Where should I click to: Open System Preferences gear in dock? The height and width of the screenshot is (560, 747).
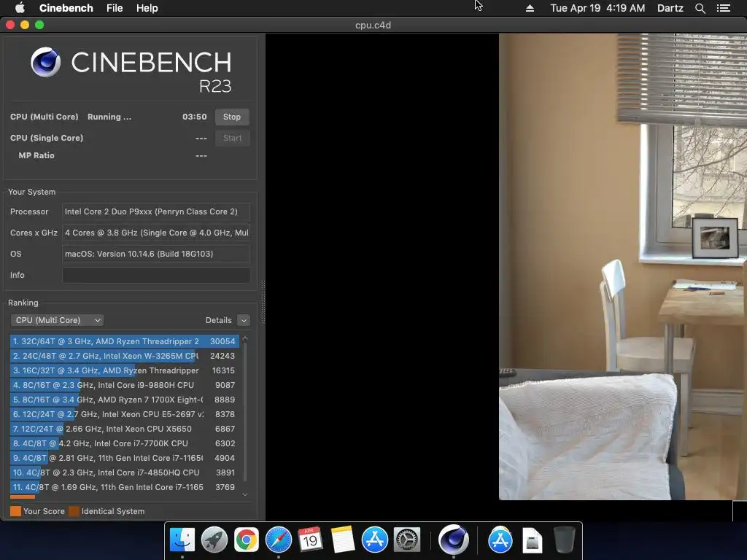click(407, 540)
